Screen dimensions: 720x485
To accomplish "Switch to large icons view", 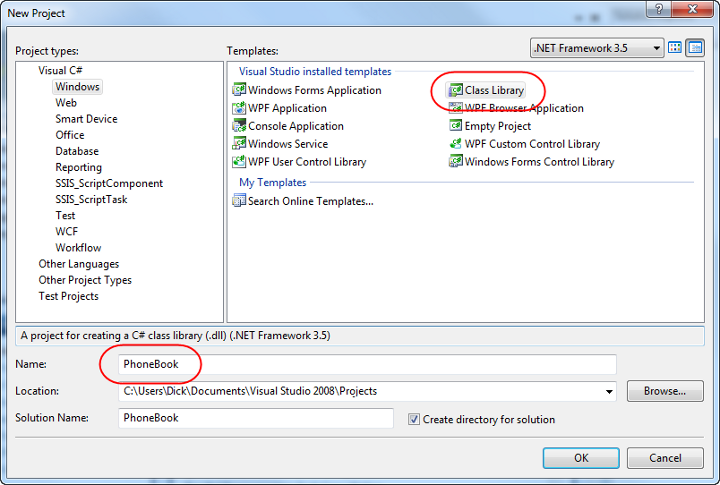I will coord(675,48).
